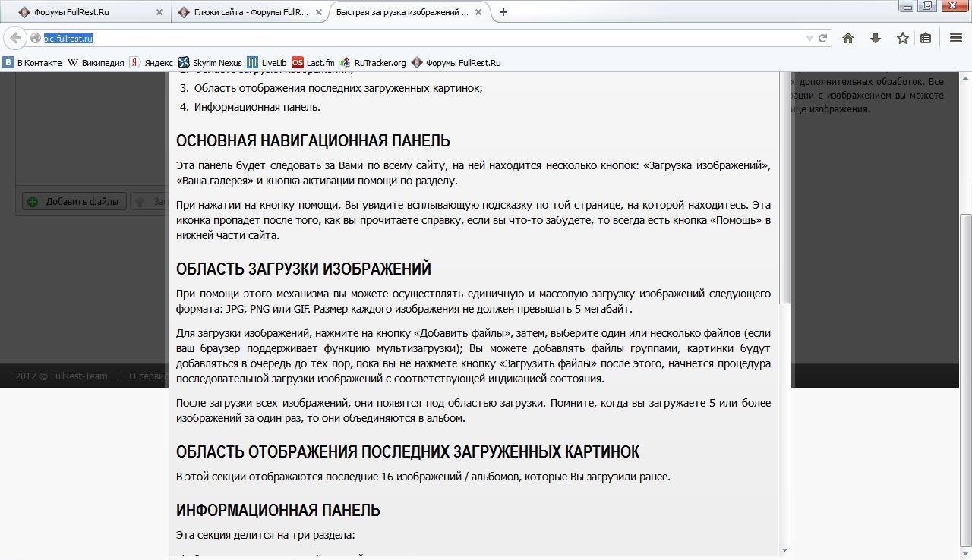Click the help overlay's inner scrollbar thumb
This screenshot has height=560, width=972.
point(784,190)
